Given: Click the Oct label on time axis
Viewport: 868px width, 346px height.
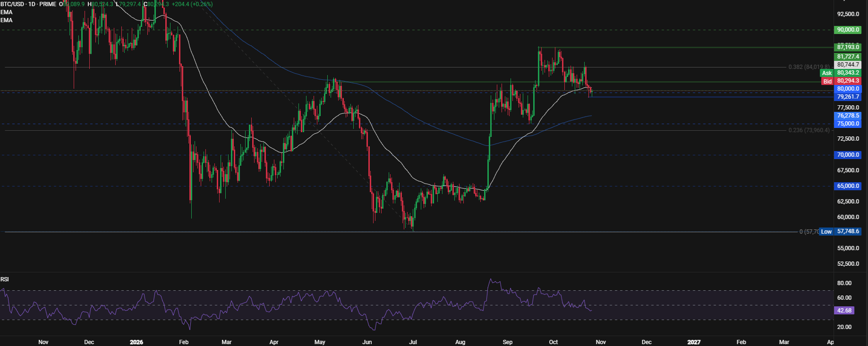Looking at the screenshot, I should (x=553, y=342).
